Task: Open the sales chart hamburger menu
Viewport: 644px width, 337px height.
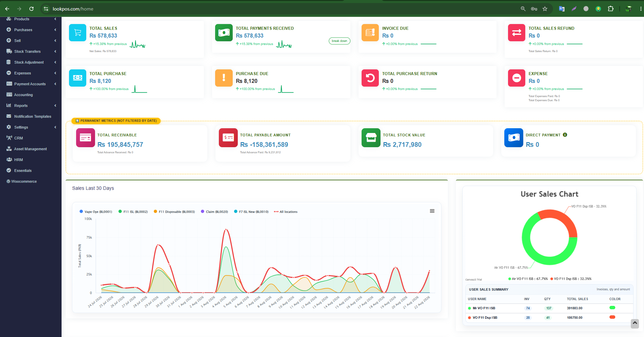Action: tap(432, 211)
